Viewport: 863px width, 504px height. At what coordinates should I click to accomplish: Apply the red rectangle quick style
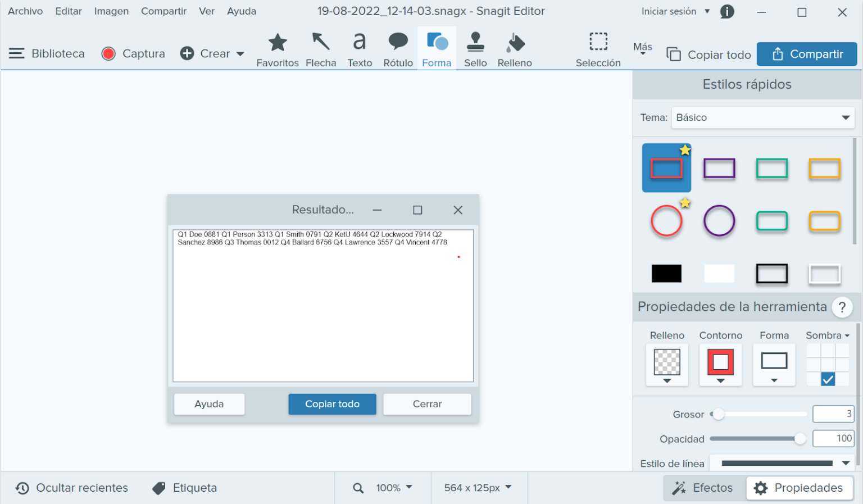click(666, 168)
